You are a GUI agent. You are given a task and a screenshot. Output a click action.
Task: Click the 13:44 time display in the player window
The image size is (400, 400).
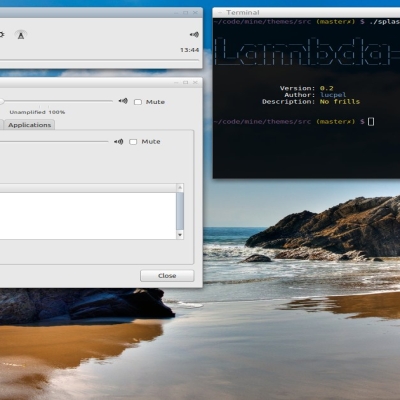point(190,50)
